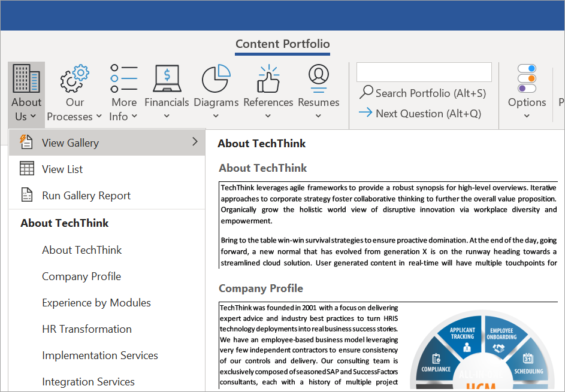The height and width of the screenshot is (392, 565).
Task: Open Financials via its dollar-screen icon
Action: 167,78
